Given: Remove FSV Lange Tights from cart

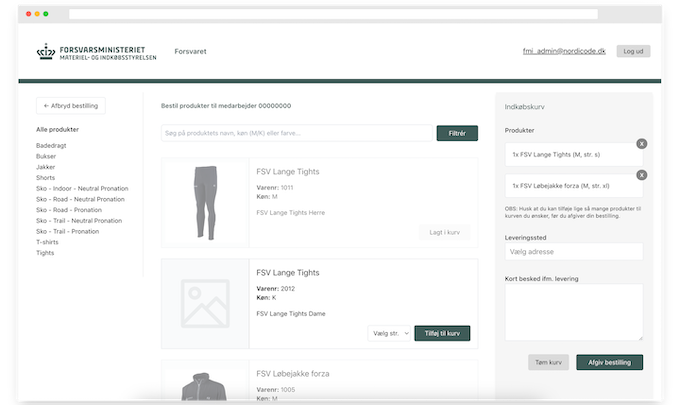Looking at the screenshot, I should coord(641,144).
